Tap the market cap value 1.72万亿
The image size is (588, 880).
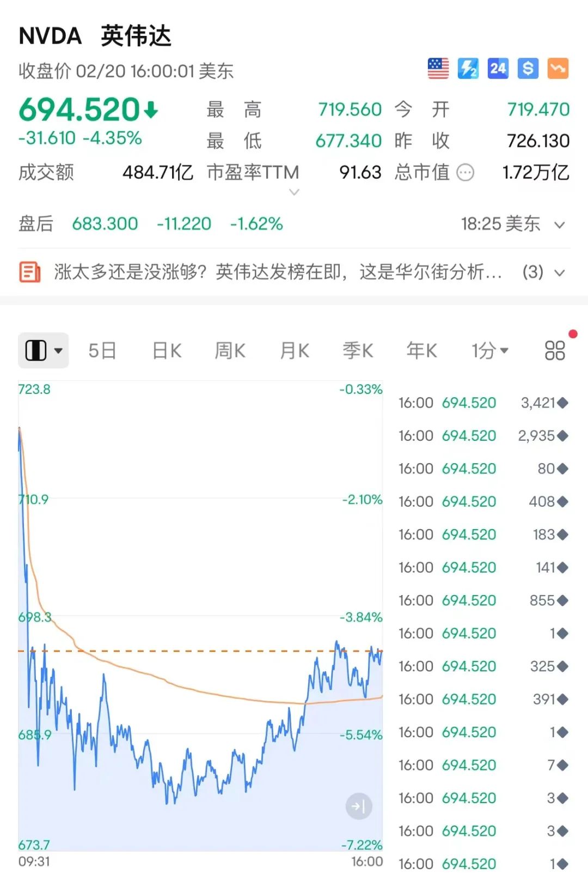tap(536, 173)
